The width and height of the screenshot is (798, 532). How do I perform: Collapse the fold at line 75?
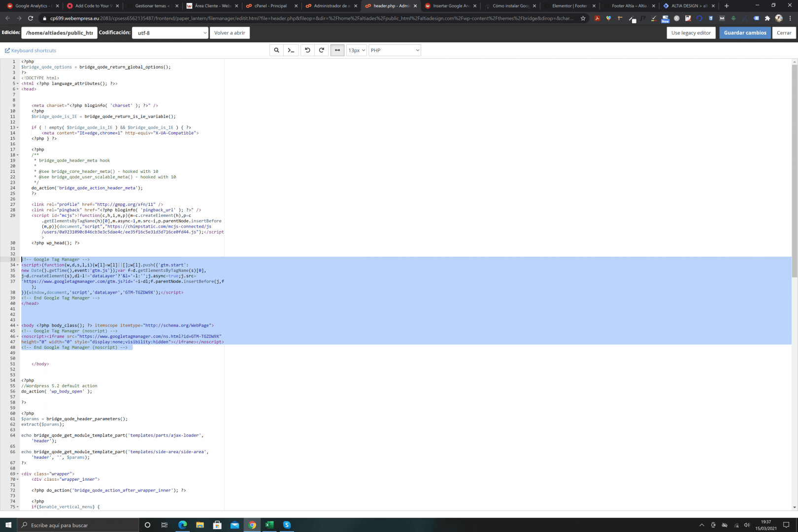pyautogui.click(x=18, y=507)
